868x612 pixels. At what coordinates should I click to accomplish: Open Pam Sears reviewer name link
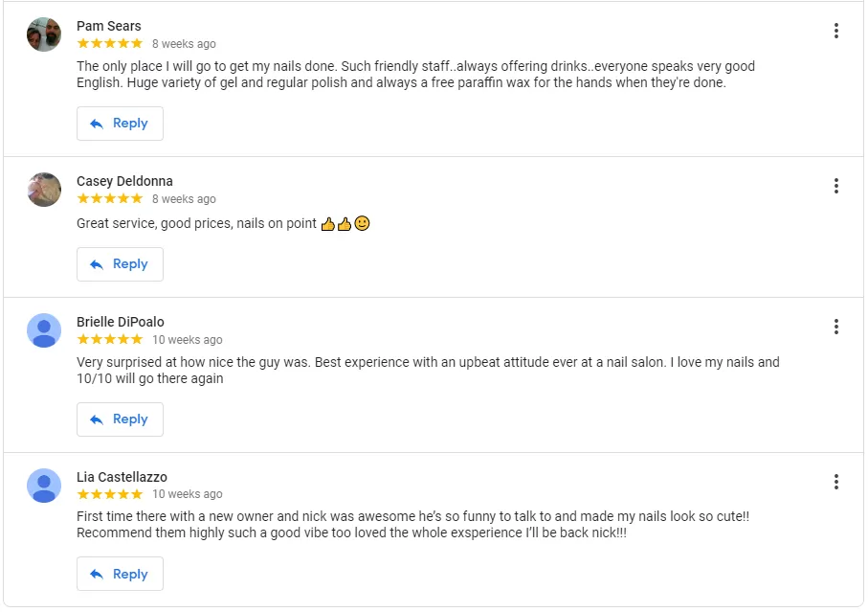click(x=108, y=26)
